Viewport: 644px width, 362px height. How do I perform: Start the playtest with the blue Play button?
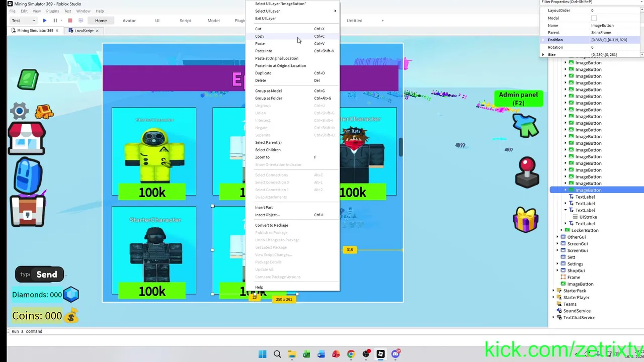pyautogui.click(x=44, y=21)
